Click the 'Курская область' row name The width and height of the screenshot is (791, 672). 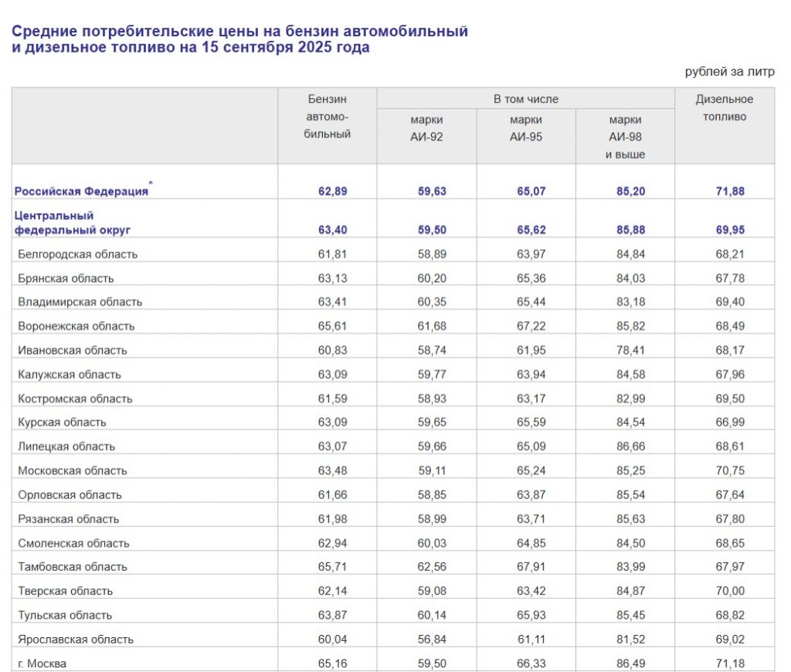[x=62, y=423]
